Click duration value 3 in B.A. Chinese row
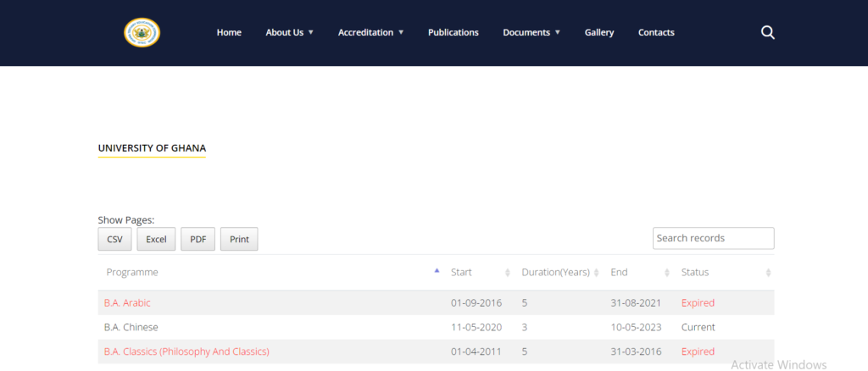 (524, 327)
